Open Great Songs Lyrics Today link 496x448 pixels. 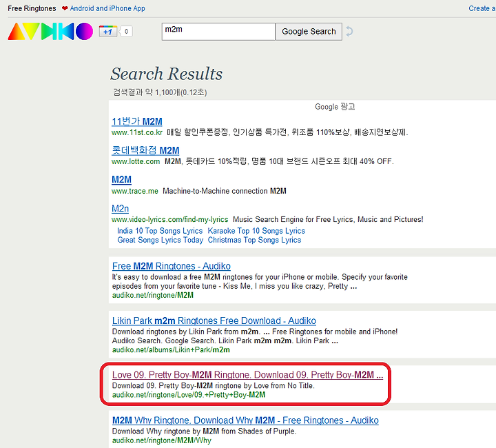[x=161, y=240]
